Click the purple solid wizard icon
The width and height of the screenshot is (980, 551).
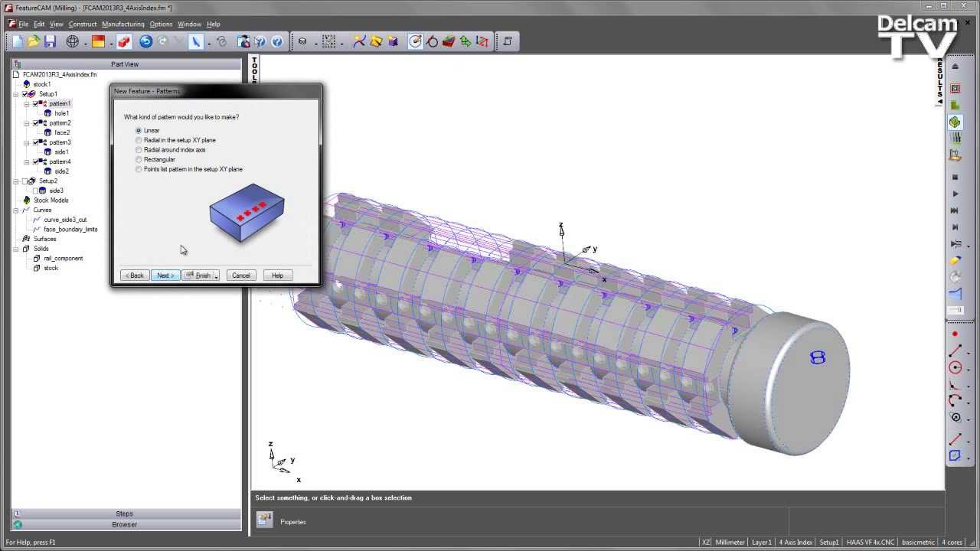pyautogui.click(x=392, y=41)
